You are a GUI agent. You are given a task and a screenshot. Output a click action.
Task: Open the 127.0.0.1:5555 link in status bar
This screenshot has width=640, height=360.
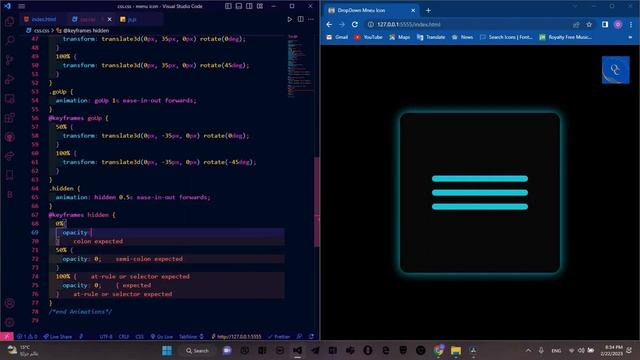click(236, 336)
